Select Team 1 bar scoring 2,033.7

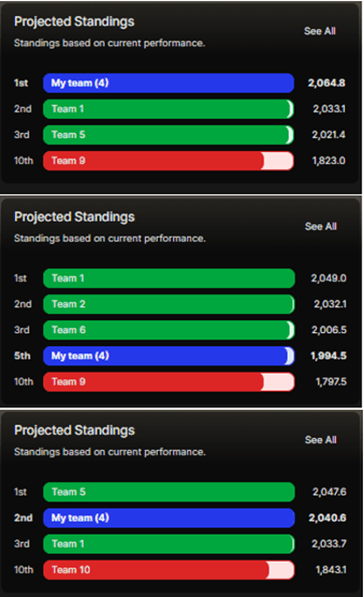(168, 544)
